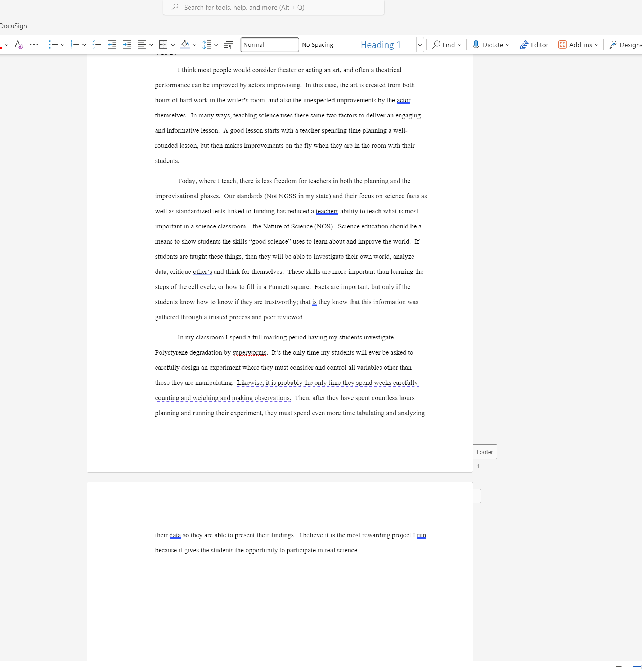
Task: Apply numbered list formatting
Action: pos(75,45)
